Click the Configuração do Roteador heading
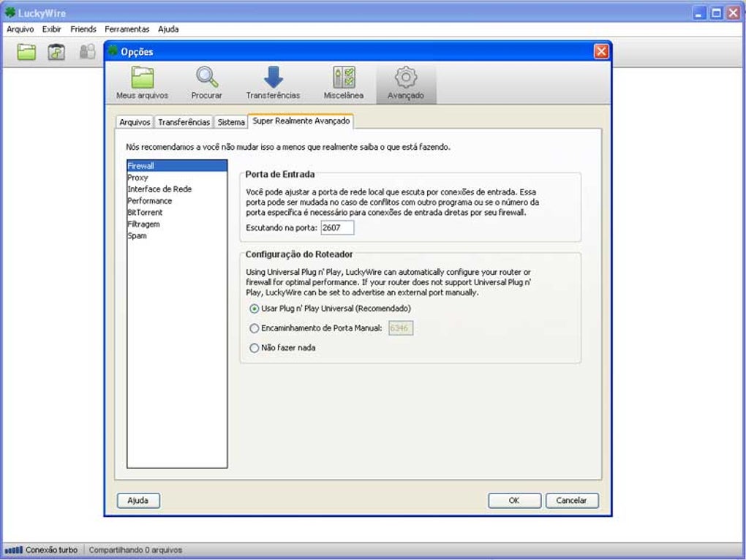746x560 pixels. click(299, 254)
